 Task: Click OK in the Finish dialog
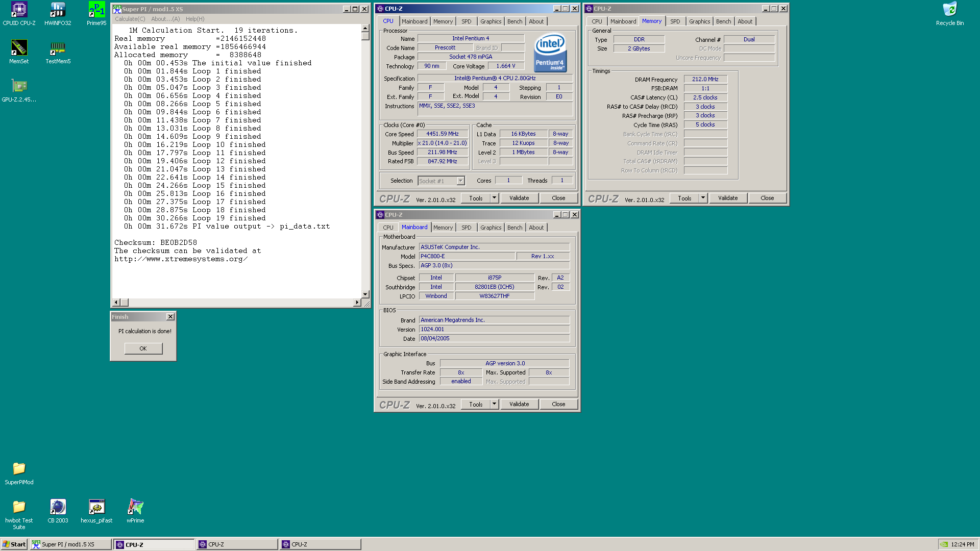point(143,348)
